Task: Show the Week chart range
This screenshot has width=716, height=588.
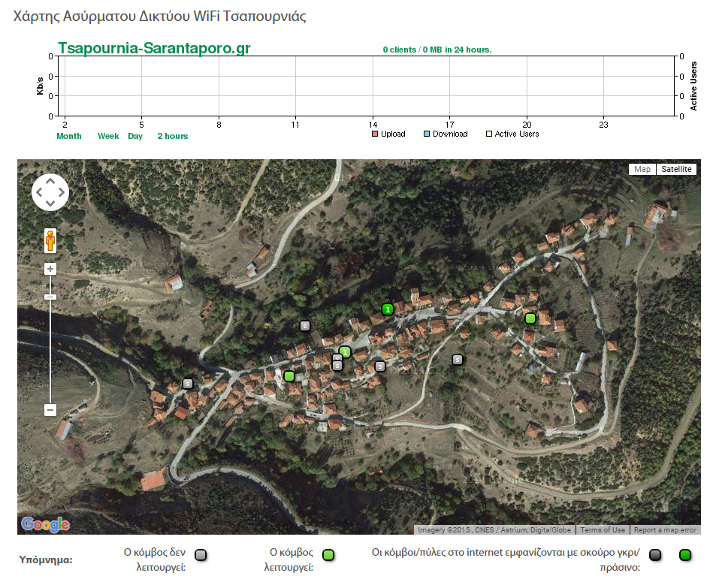Action: (x=108, y=136)
